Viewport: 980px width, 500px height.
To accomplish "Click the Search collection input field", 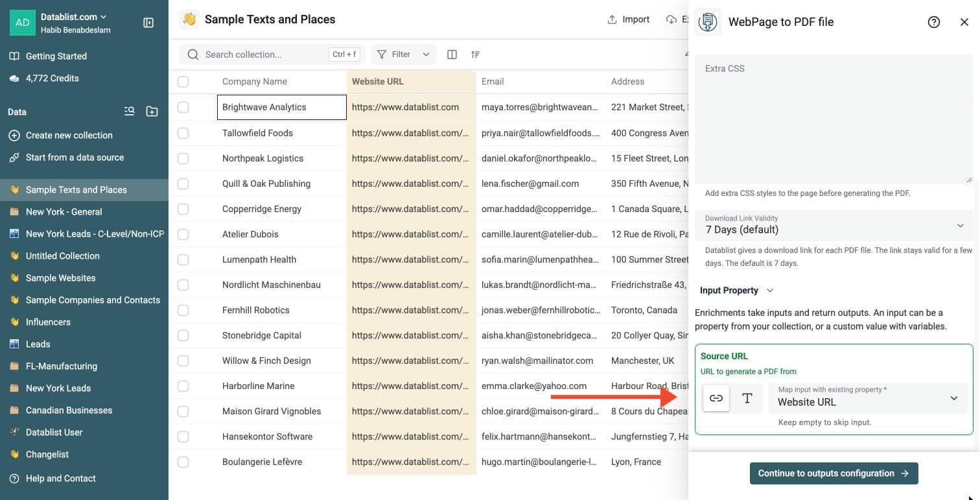I will (x=272, y=54).
